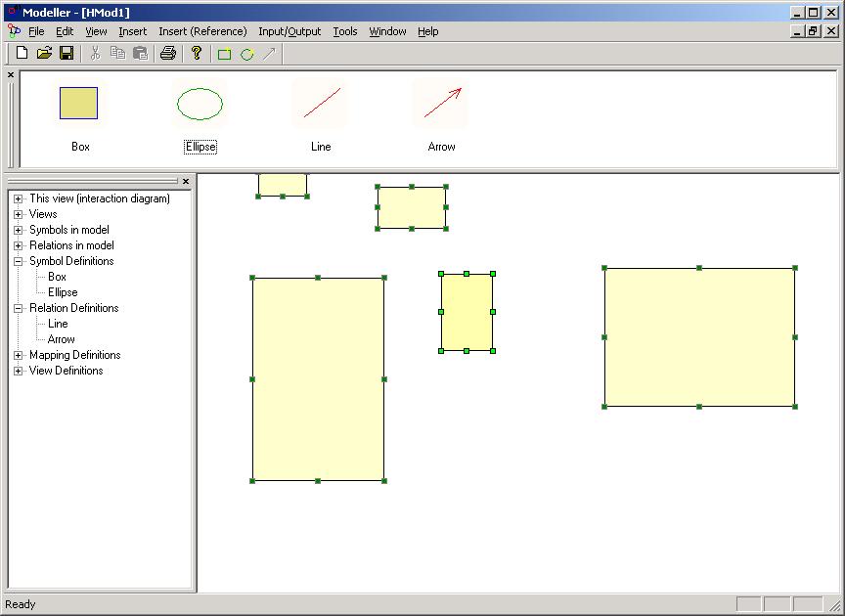Expand the Views tree node
This screenshot has height=616, width=845.
[x=18, y=214]
